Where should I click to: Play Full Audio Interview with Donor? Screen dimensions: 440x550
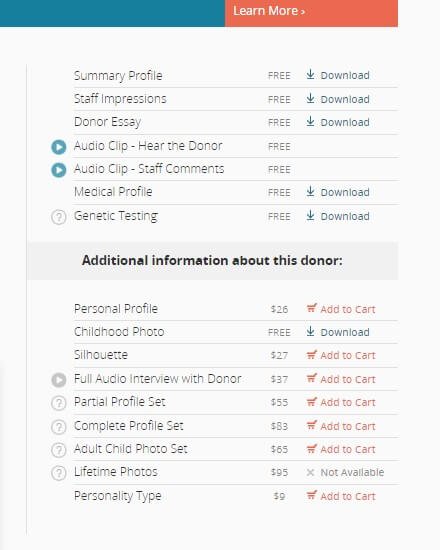(59, 380)
